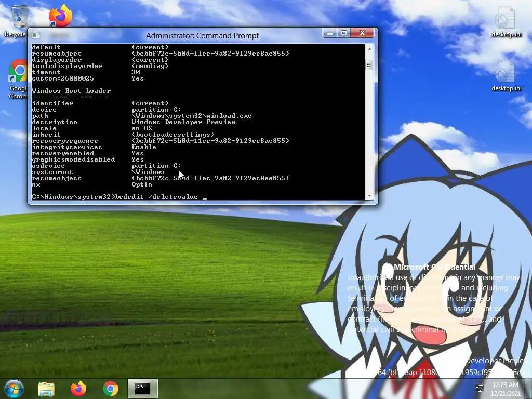The width and height of the screenshot is (532, 399).
Task: Click the 'bcdedit /deletevalue' command line
Action: (156, 197)
